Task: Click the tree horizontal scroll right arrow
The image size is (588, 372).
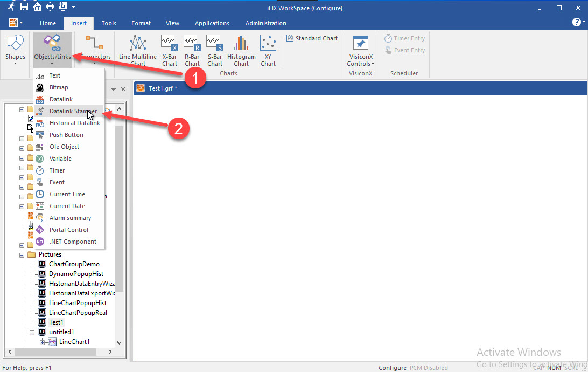Action: click(x=110, y=352)
